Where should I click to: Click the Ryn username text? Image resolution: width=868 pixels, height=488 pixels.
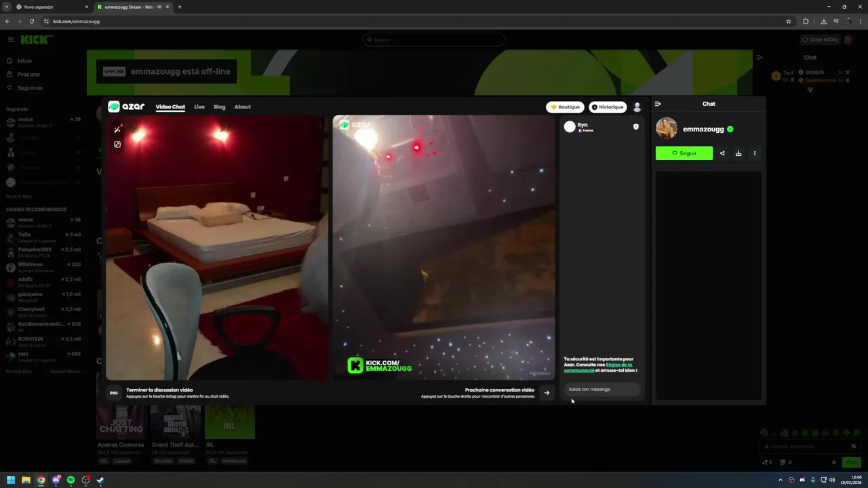coord(583,125)
